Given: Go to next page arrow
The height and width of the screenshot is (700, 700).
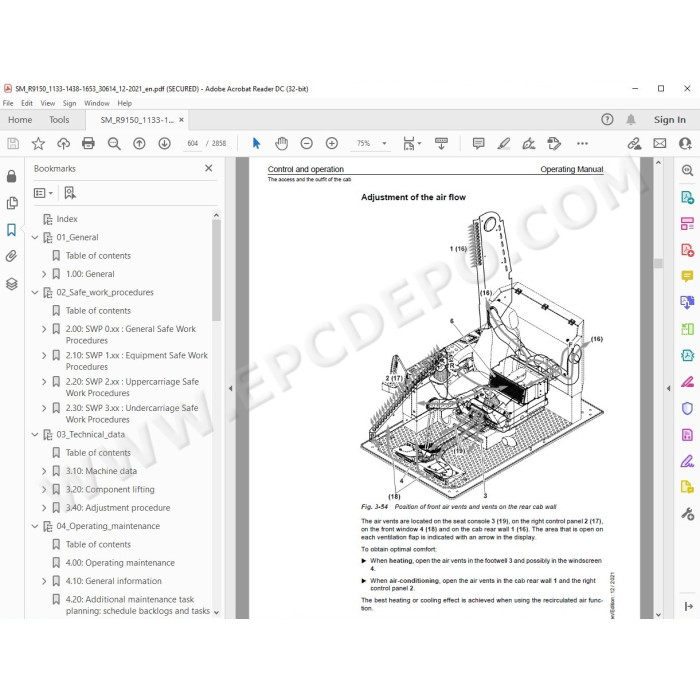Looking at the screenshot, I should tap(164, 143).
